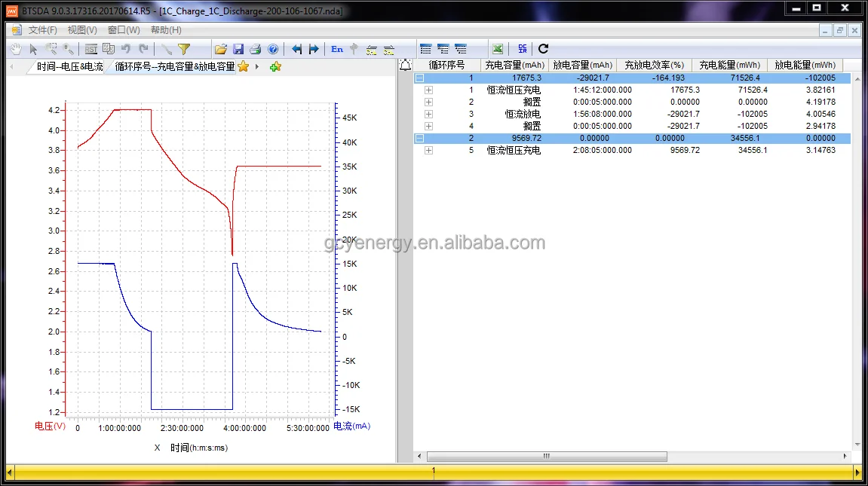Expand step 5 恒流恒压充电 row
The height and width of the screenshot is (486, 868).
428,150
